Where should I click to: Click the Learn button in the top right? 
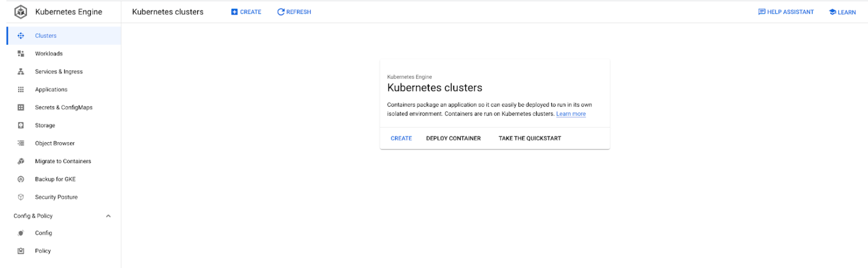click(842, 12)
